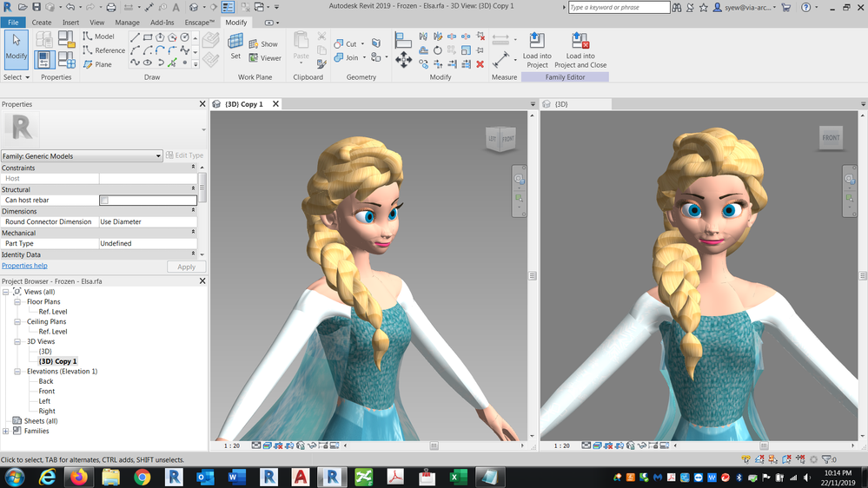Open the Properties help link
868x488 pixels.
point(24,266)
